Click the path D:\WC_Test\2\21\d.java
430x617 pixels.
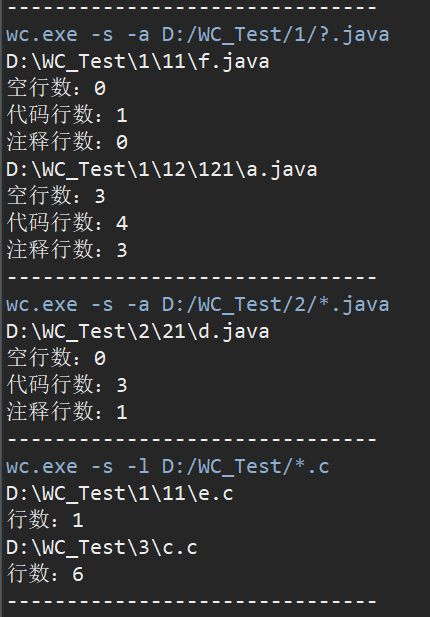138,332
